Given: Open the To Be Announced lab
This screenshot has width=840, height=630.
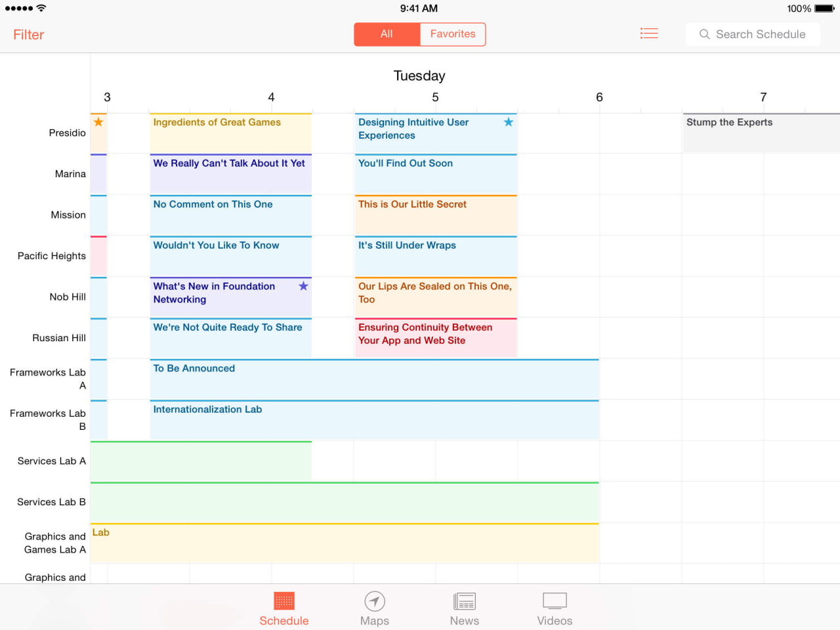Looking at the screenshot, I should coord(374,379).
